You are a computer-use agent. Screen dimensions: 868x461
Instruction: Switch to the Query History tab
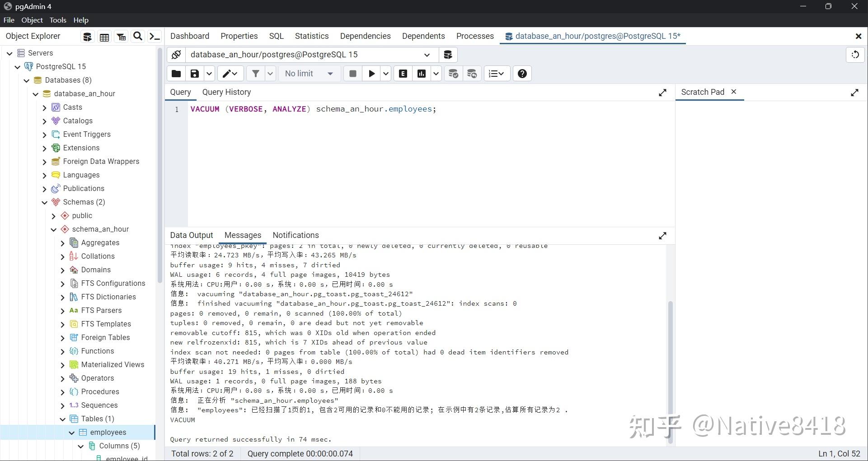(x=227, y=92)
